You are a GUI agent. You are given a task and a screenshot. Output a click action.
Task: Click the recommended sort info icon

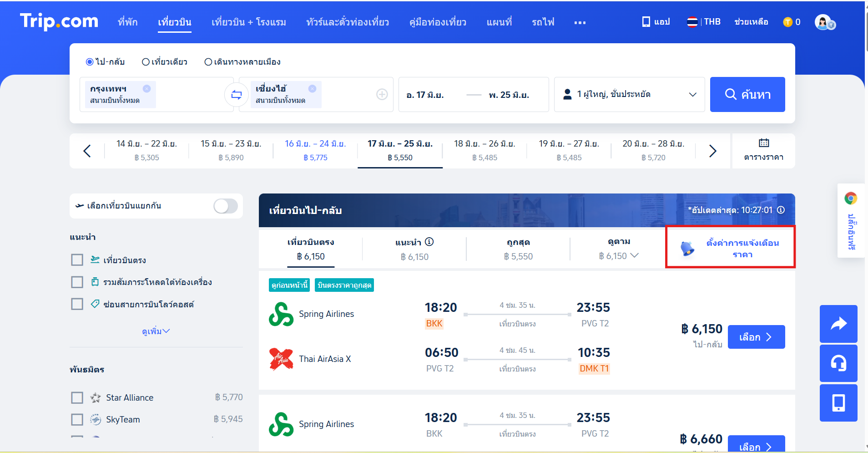429,242
